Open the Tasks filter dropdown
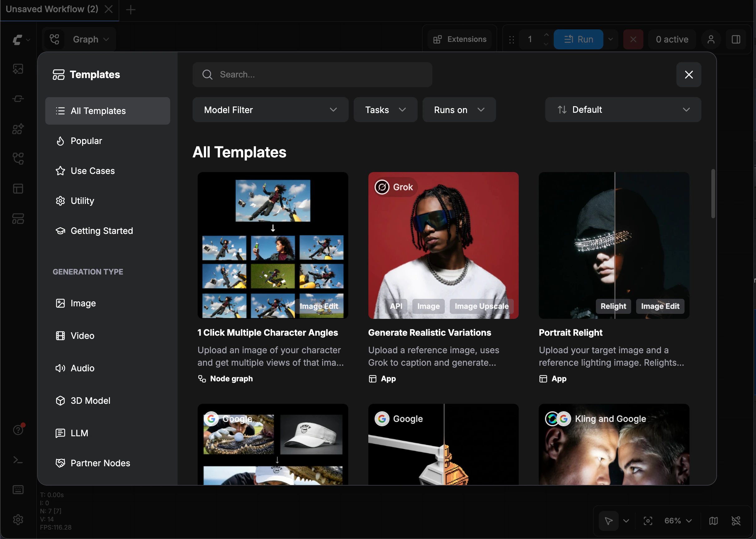The image size is (756, 539). (385, 110)
